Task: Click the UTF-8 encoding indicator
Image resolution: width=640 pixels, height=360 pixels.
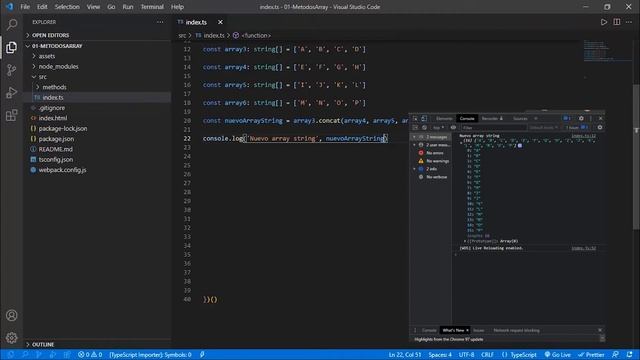Action: click(x=466, y=355)
